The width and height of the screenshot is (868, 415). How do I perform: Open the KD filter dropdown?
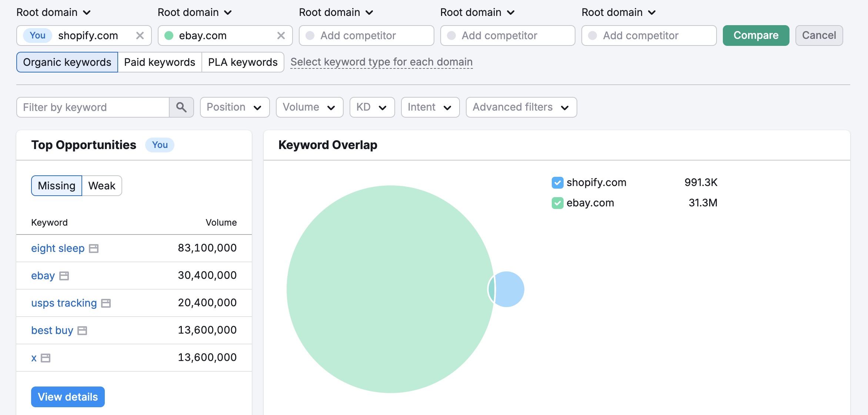(x=372, y=107)
